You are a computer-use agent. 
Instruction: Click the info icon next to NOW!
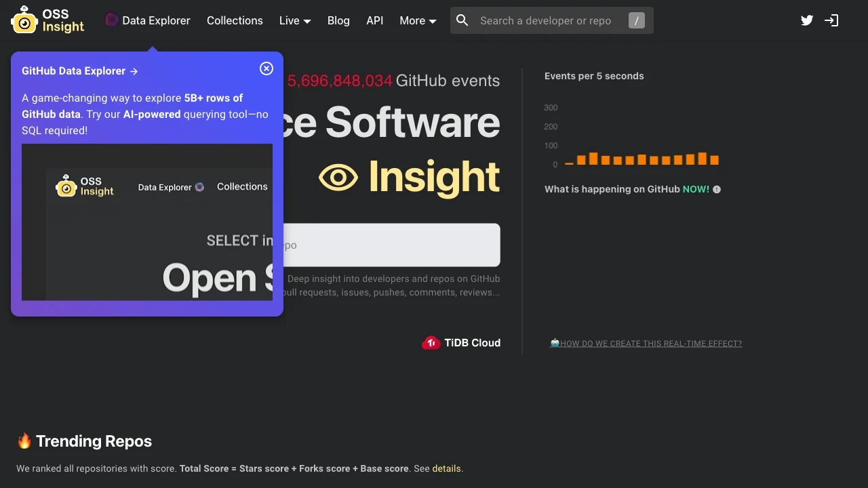tap(717, 189)
